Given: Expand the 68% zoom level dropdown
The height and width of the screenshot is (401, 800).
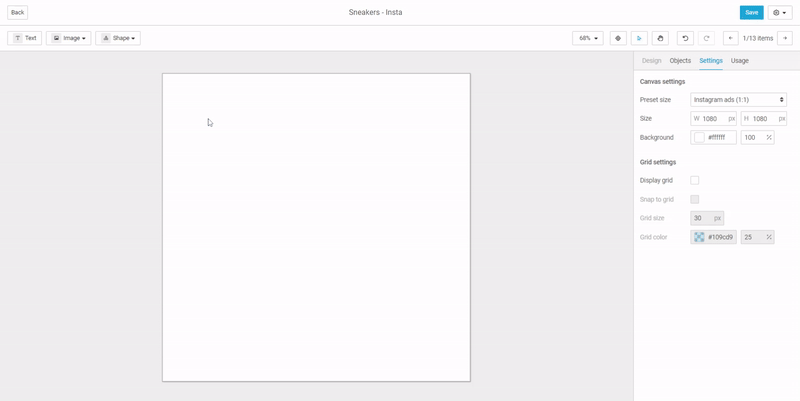Looking at the screenshot, I should pos(588,38).
